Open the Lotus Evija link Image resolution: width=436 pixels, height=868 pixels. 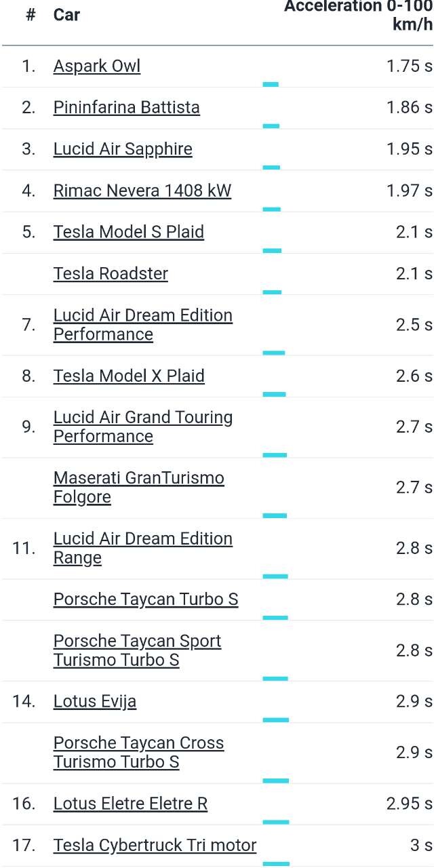(95, 701)
